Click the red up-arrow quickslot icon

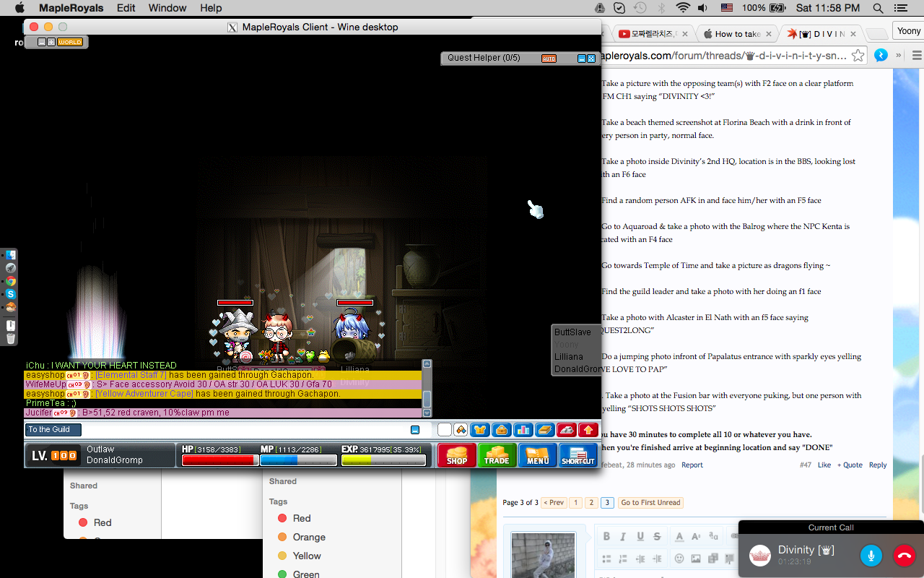588,430
